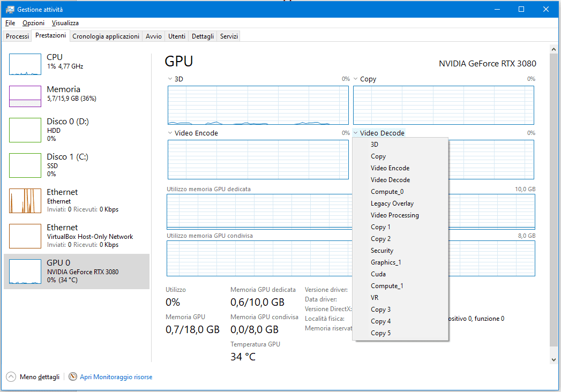561x392 pixels.
Task: Switch to the Processi tab
Action: point(18,36)
